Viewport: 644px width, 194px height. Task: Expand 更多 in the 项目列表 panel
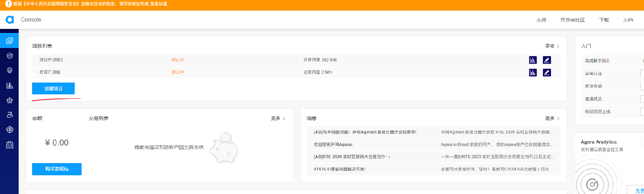(552, 46)
